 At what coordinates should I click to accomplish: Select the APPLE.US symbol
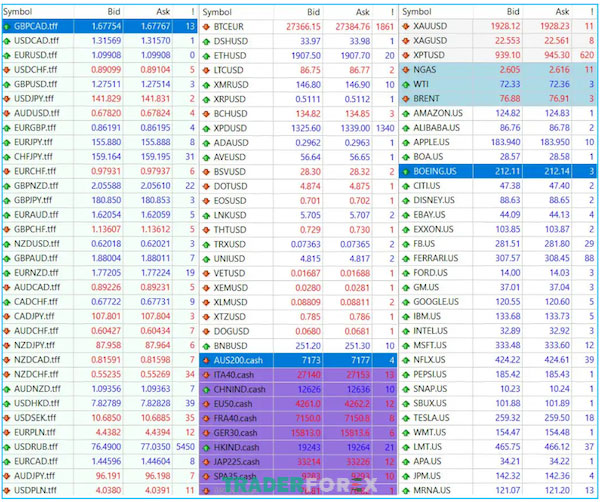431,143
